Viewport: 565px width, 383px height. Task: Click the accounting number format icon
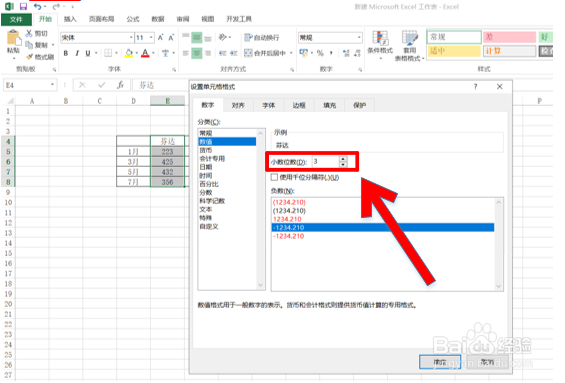click(x=303, y=53)
